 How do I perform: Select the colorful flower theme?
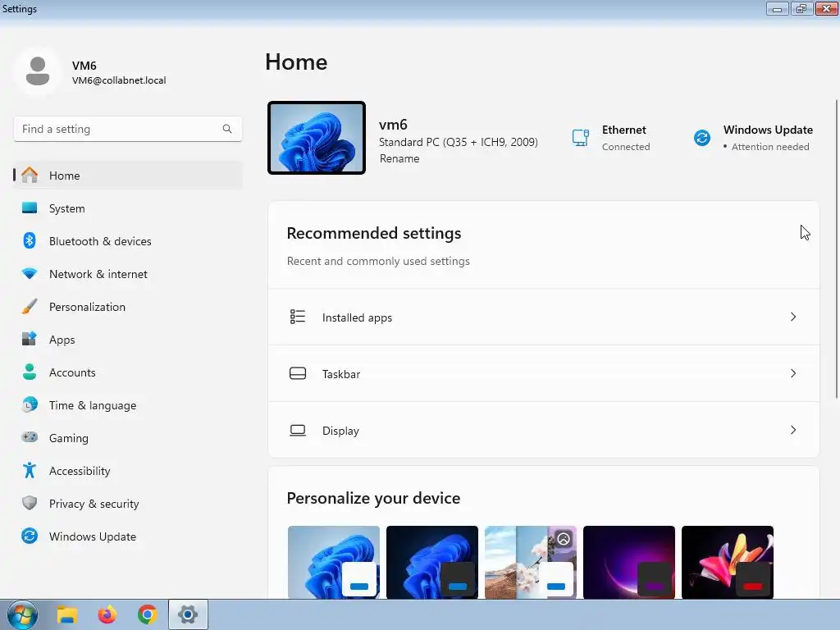728,562
